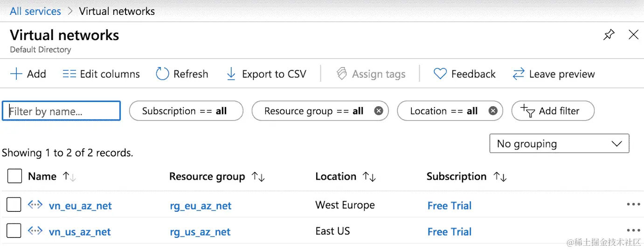Screen dimensions: 644x250
Task: Click 'Showing 1 to 2 of 2 records' text
Action: [x=68, y=153]
